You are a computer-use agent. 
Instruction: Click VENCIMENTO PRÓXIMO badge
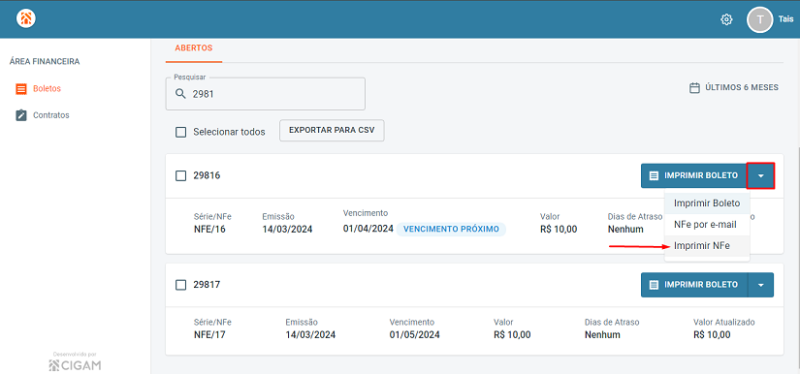tap(451, 229)
